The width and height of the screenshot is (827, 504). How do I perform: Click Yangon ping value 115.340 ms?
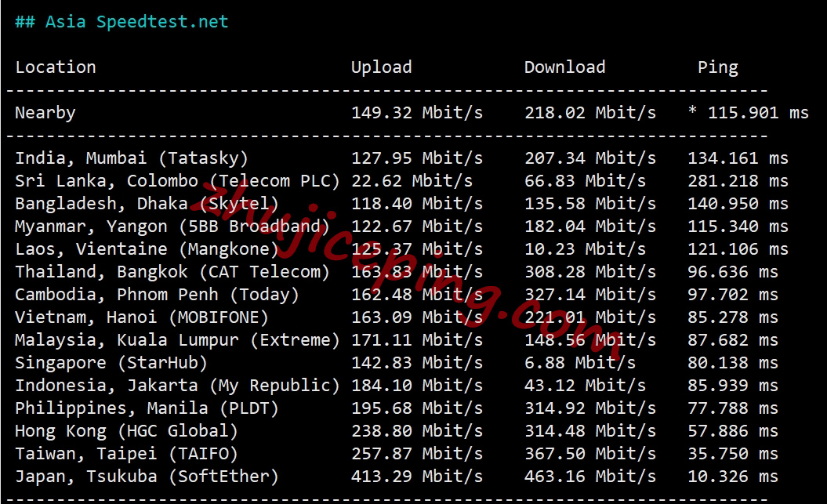tap(738, 226)
